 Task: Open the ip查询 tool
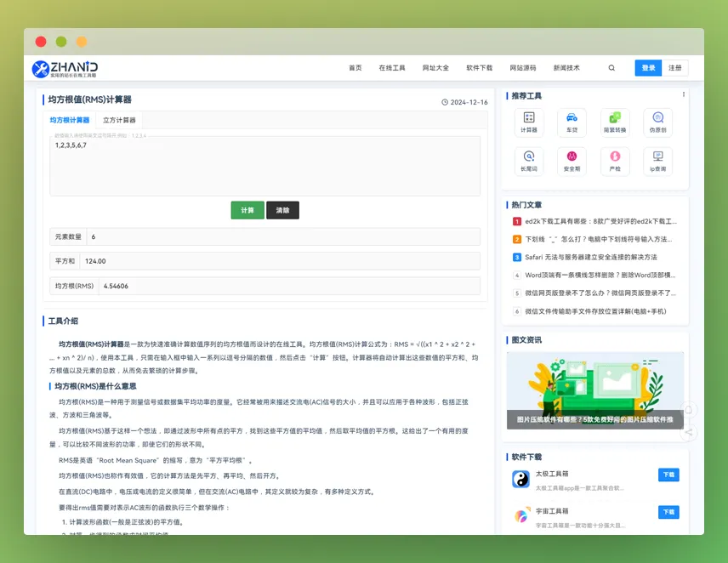(658, 161)
